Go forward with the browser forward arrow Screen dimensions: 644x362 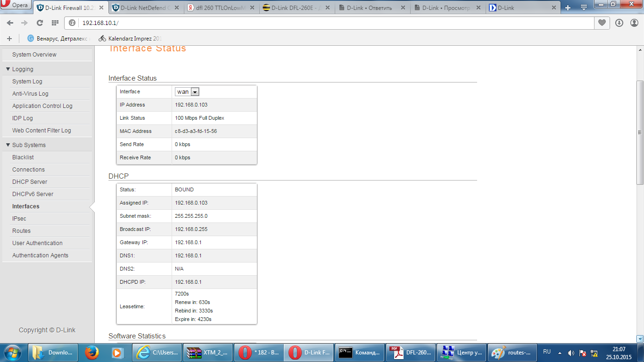[25, 23]
